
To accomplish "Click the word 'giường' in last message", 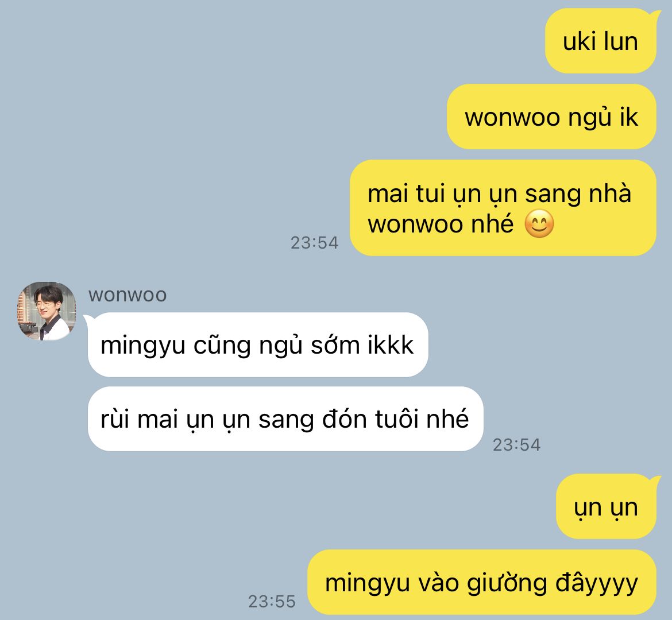I will (x=507, y=583).
